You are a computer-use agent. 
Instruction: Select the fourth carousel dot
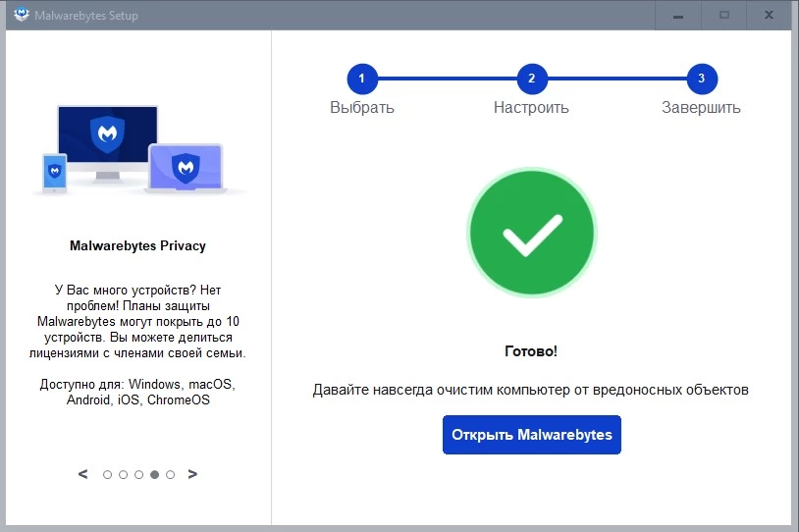pyautogui.click(x=154, y=475)
